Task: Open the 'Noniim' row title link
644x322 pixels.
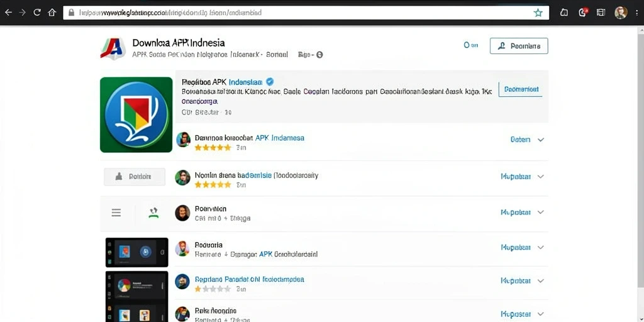Action: pyautogui.click(x=257, y=175)
